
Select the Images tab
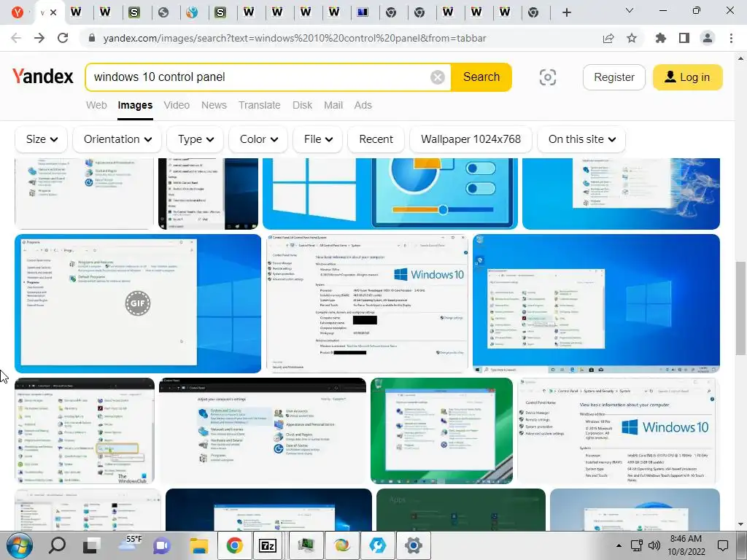(135, 105)
